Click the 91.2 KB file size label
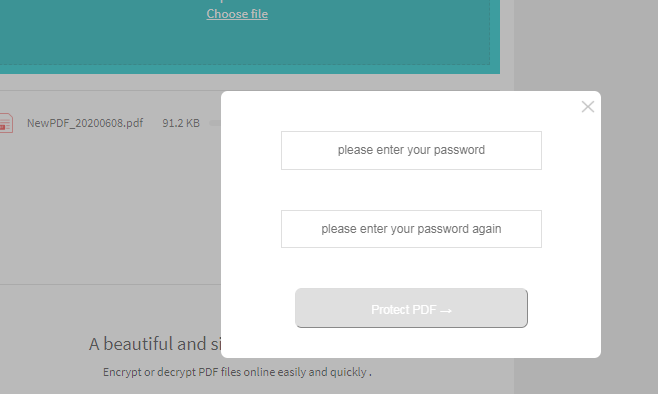 coord(181,123)
